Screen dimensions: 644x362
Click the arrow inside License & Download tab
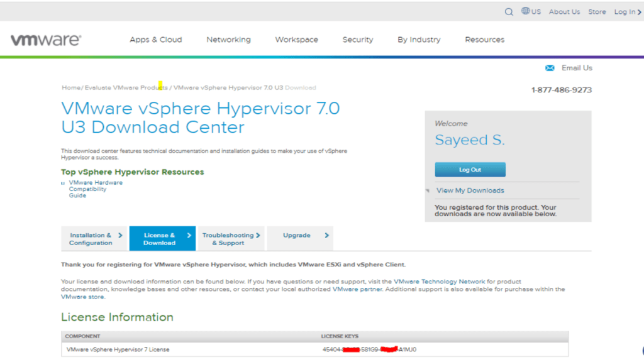pos(189,234)
